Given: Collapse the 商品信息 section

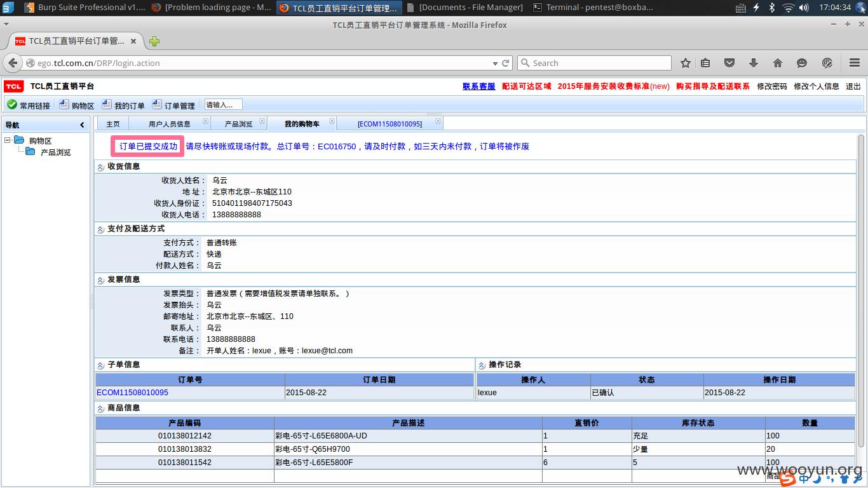Looking at the screenshot, I should [100, 409].
